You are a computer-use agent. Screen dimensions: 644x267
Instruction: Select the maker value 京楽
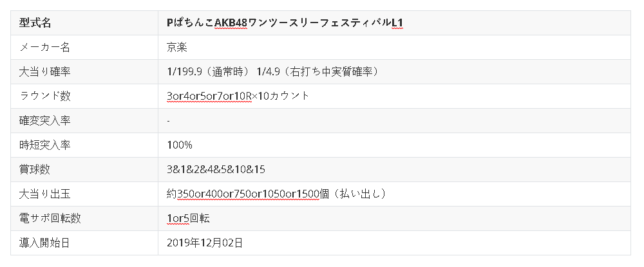(176, 47)
